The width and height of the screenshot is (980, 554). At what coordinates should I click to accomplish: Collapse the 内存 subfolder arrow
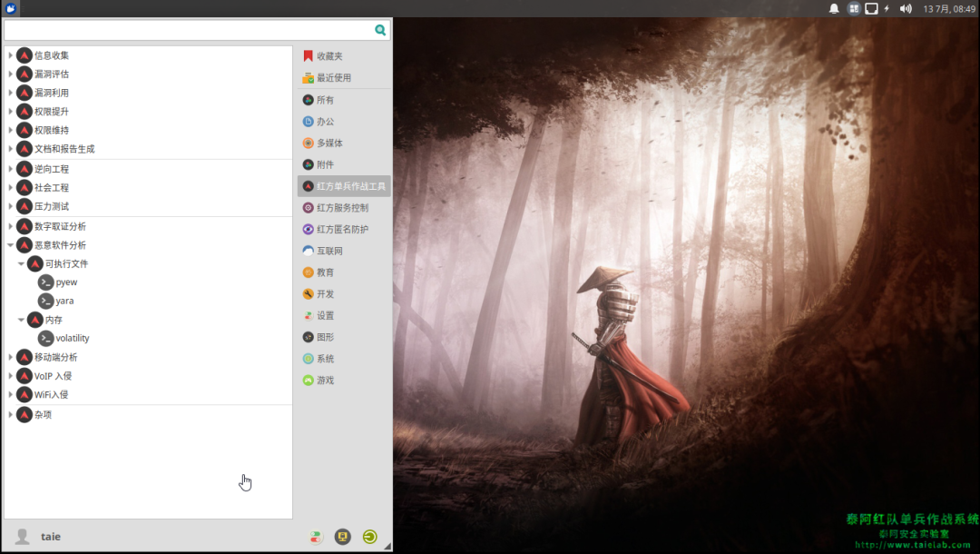[21, 321]
